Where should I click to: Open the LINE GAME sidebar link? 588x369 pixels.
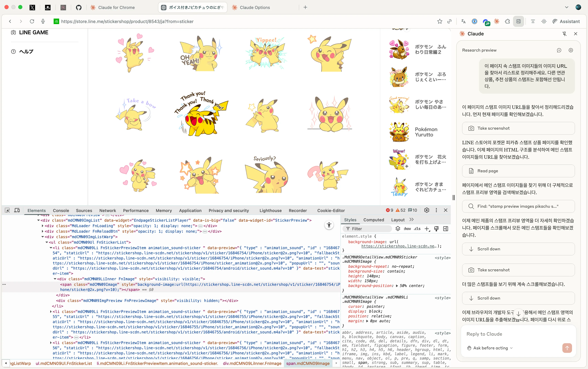pos(30,32)
